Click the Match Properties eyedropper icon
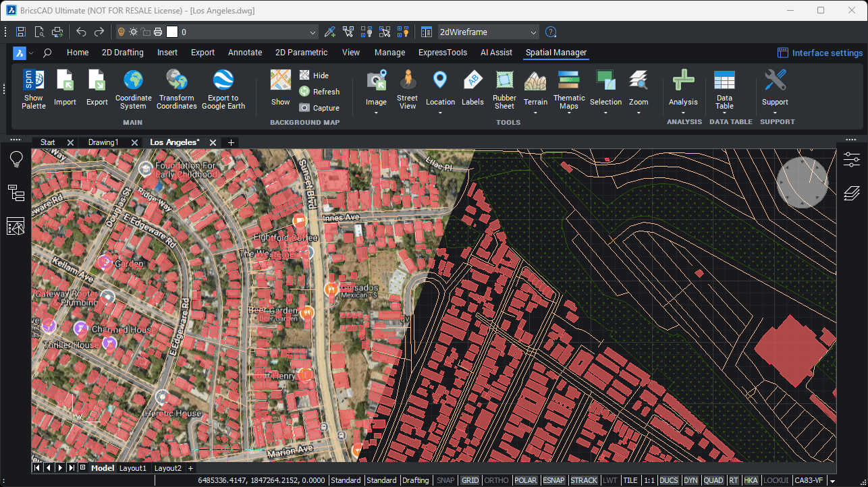Viewport: 868px width, 487px height. [x=330, y=32]
